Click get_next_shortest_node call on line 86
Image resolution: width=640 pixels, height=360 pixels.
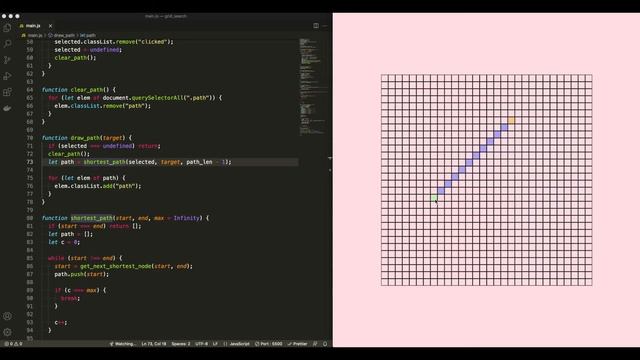click(x=116, y=266)
